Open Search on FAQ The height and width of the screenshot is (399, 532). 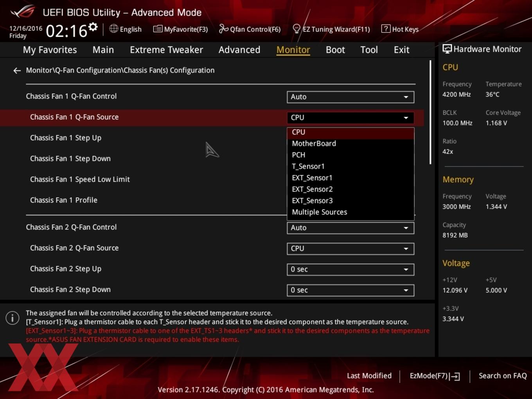tap(503, 376)
